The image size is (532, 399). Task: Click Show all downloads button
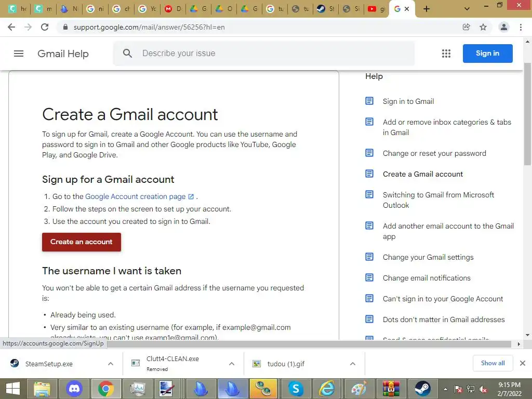tap(493, 363)
